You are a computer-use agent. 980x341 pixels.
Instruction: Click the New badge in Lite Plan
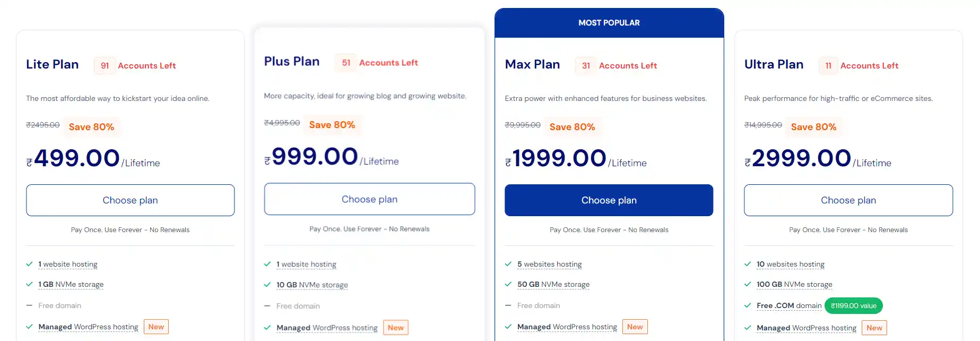click(x=156, y=327)
